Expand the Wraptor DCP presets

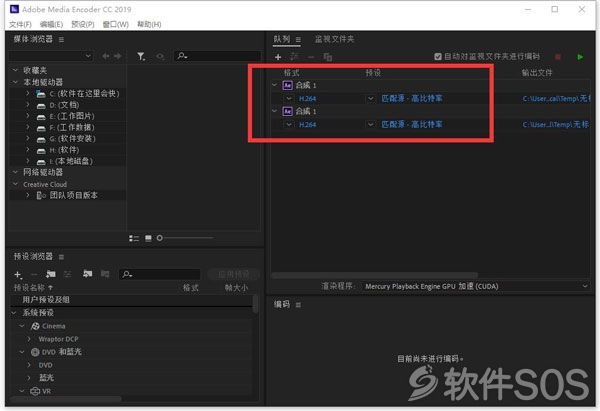click(29, 339)
